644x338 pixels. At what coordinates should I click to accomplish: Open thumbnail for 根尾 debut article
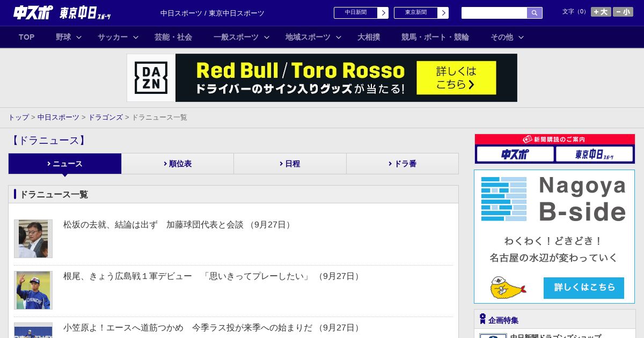[x=33, y=290]
